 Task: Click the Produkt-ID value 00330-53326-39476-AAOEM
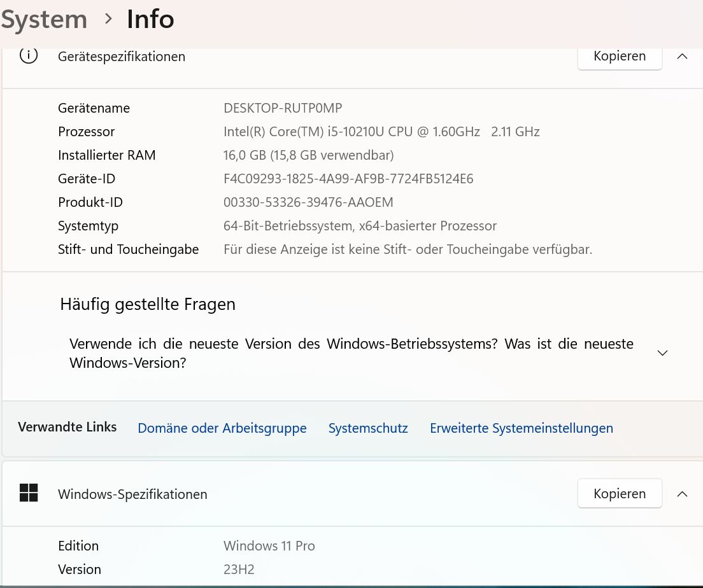tap(308, 202)
